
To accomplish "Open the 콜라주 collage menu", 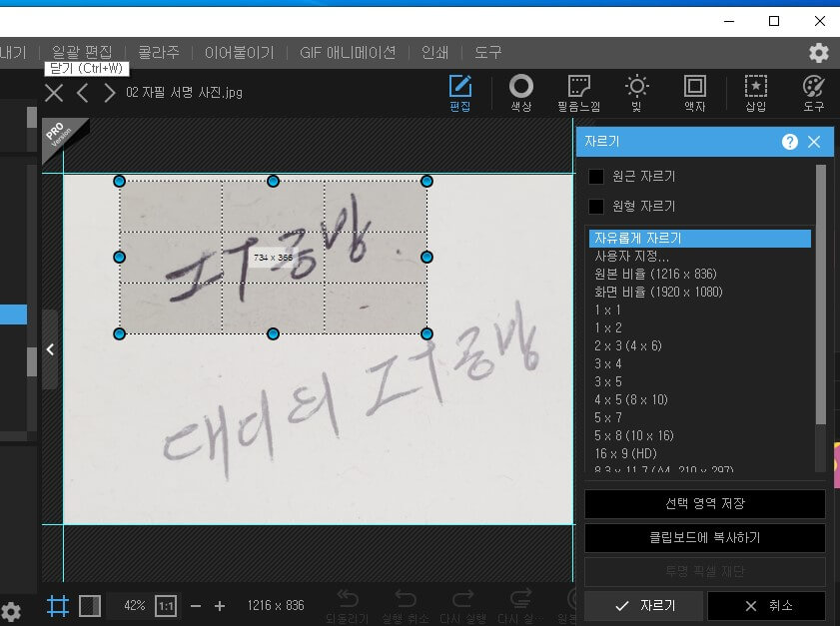I will (x=159, y=52).
